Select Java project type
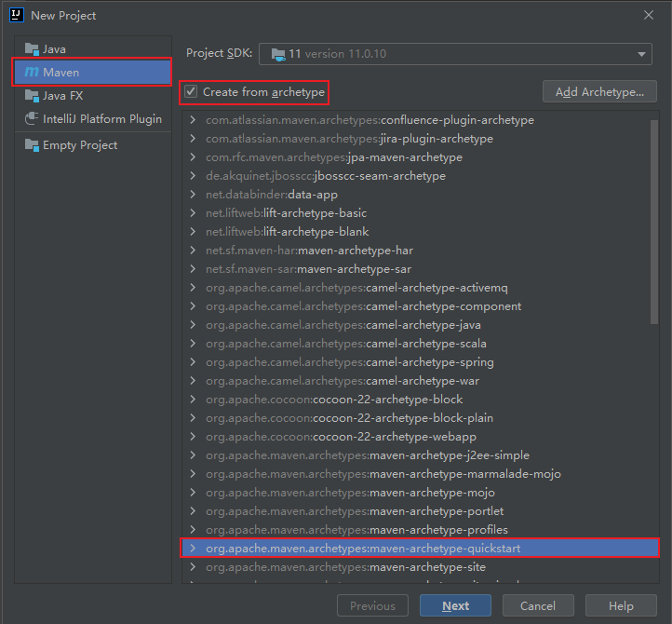This screenshot has height=624, width=672. click(x=93, y=49)
